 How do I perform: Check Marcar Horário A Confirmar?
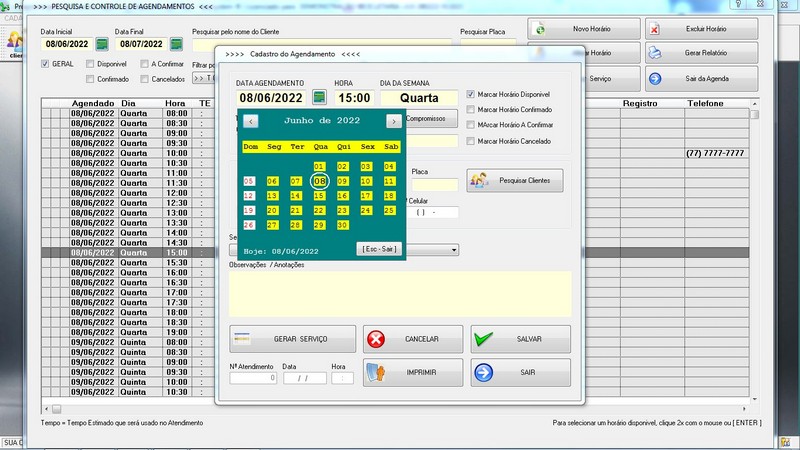pyautogui.click(x=470, y=125)
